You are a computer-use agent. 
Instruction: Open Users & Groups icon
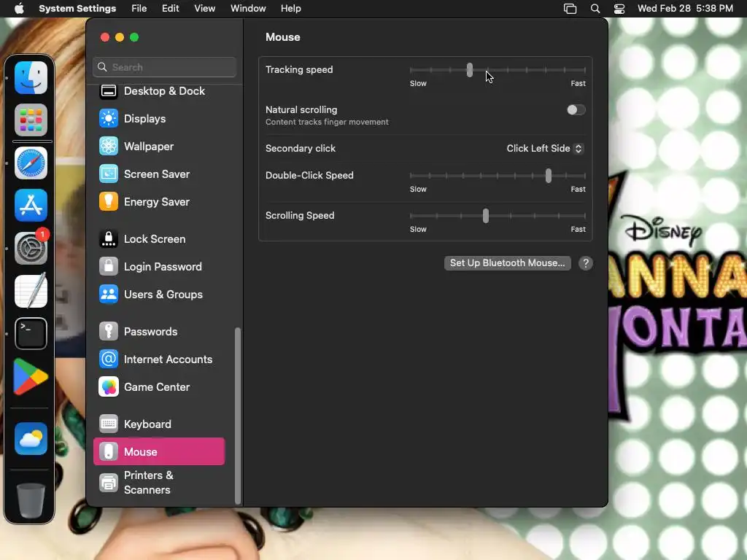(109, 294)
